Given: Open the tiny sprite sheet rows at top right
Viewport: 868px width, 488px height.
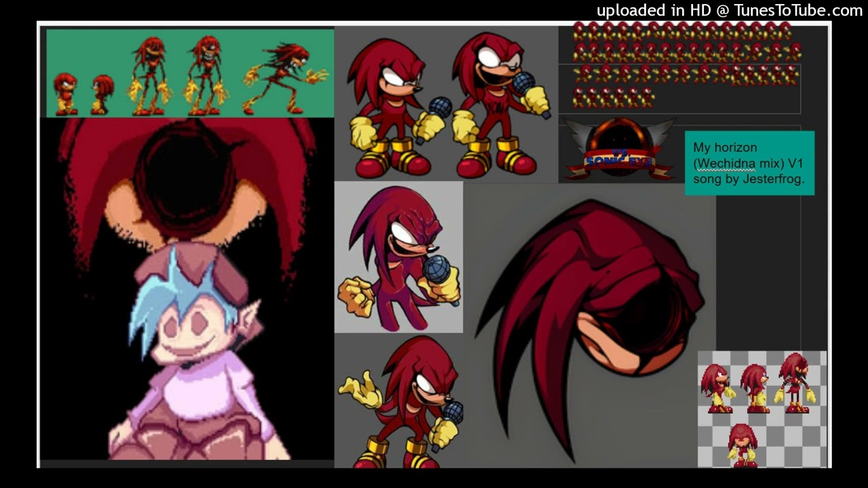Looking at the screenshot, I should tap(686, 65).
